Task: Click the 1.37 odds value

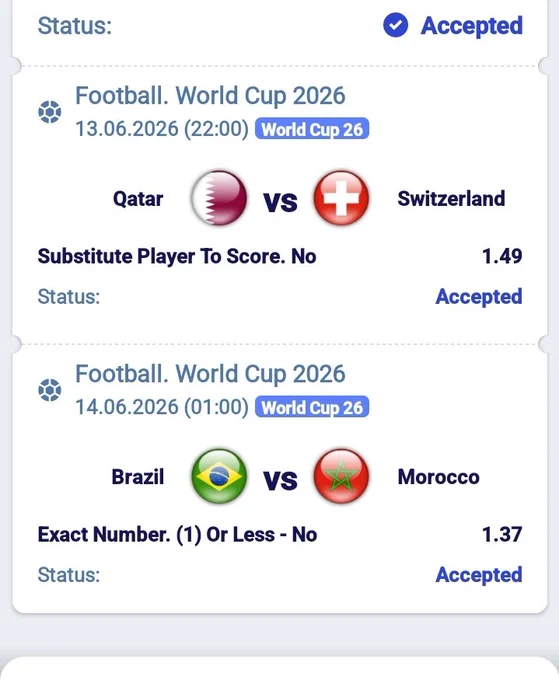Action: [x=502, y=534]
